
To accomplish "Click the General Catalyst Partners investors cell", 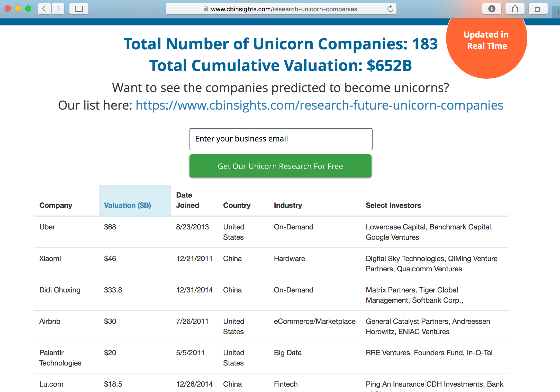I will point(428,326).
